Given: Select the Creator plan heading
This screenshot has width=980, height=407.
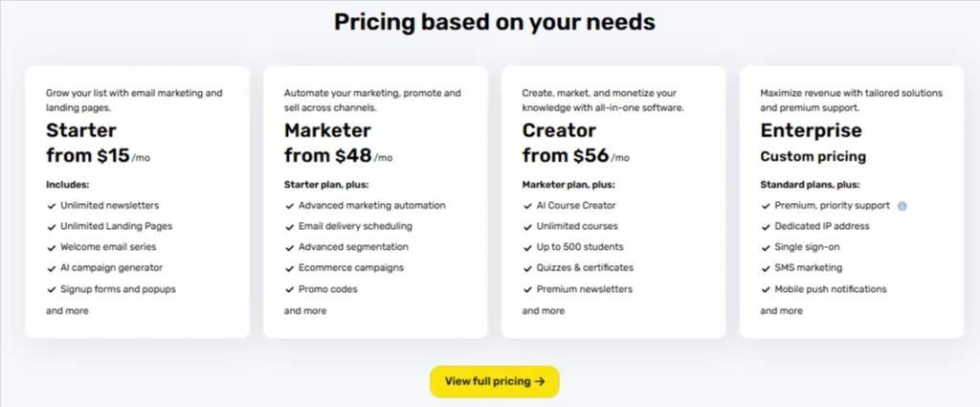Looking at the screenshot, I should coord(559,130).
